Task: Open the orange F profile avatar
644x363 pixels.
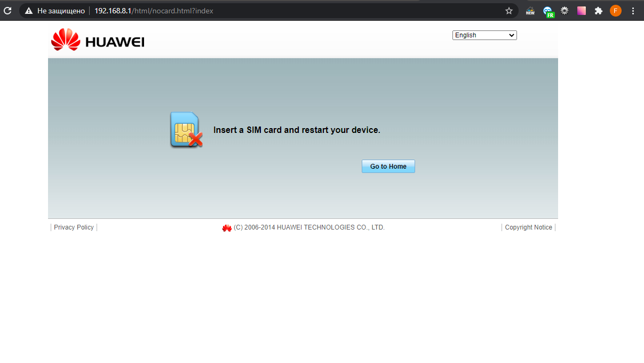Action: [615, 11]
